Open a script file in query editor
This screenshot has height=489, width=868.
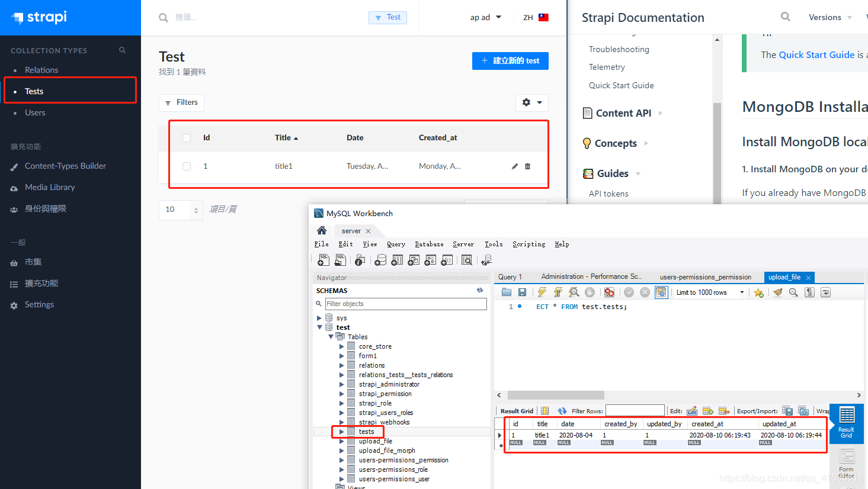coord(507,292)
